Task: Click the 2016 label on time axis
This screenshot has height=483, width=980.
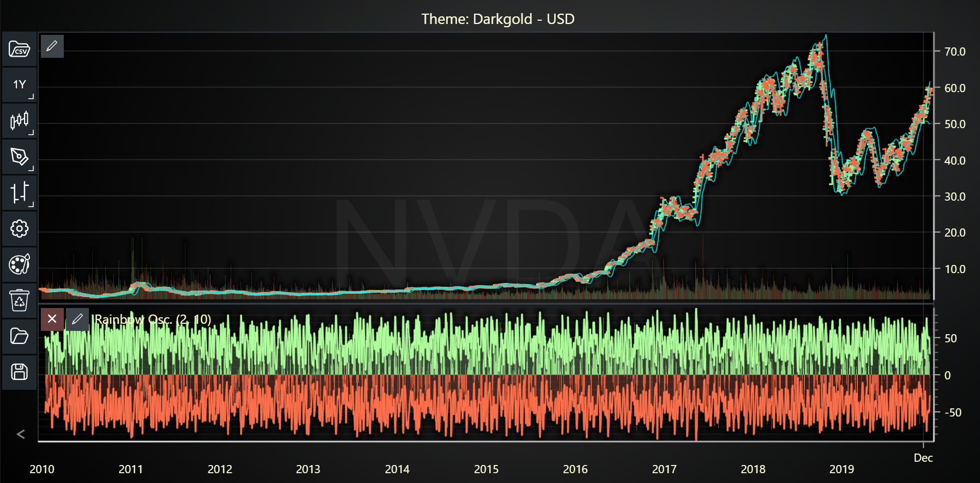Action: (575, 469)
